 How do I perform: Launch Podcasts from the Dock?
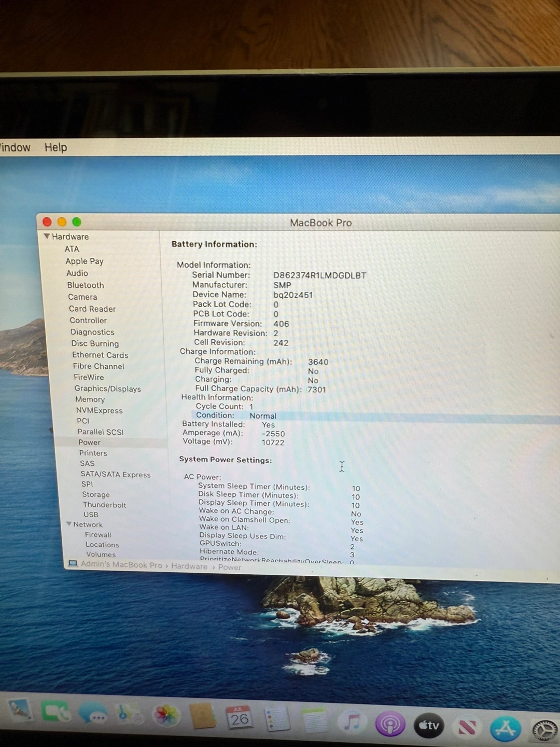click(x=390, y=724)
